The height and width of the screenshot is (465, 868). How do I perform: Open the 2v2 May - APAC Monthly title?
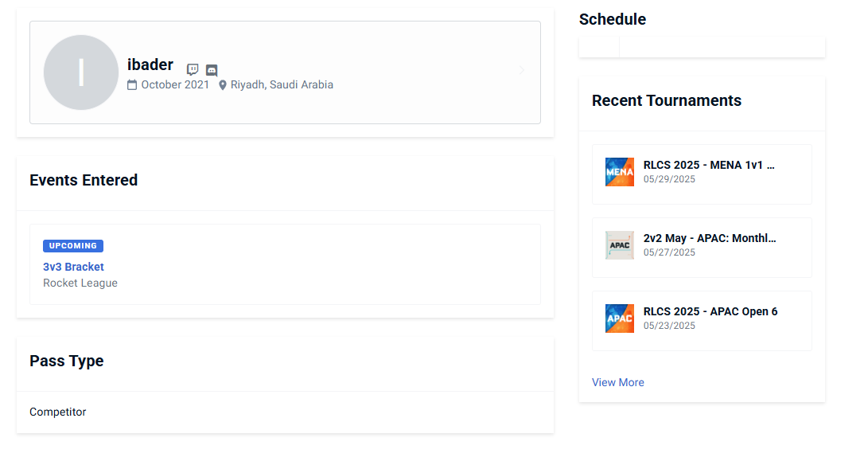[710, 238]
